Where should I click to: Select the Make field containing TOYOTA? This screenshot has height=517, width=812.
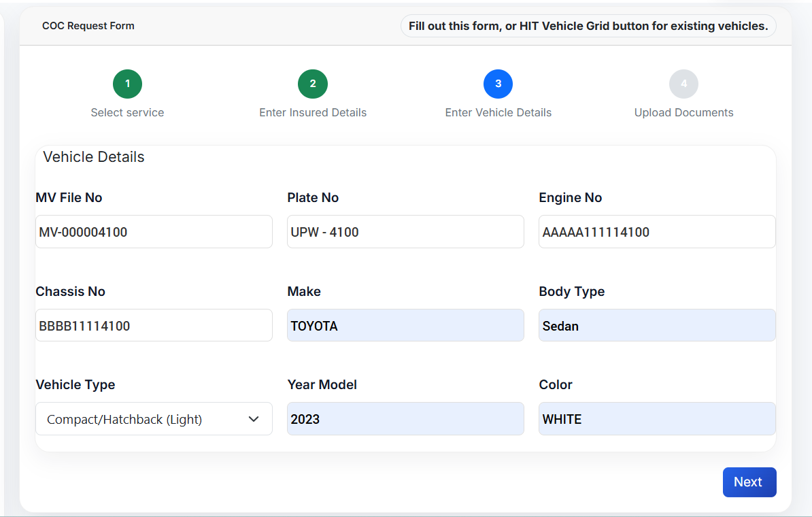[x=405, y=326]
